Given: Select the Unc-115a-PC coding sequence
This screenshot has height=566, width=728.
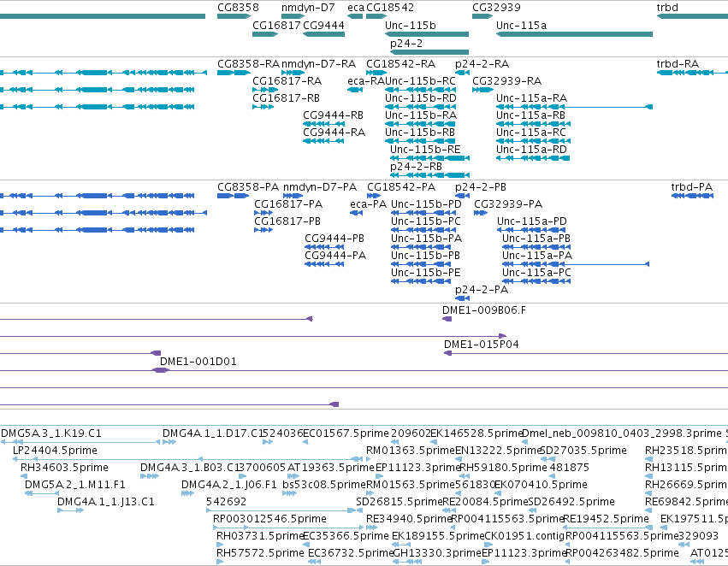Looking at the screenshot, I should tap(536, 281).
